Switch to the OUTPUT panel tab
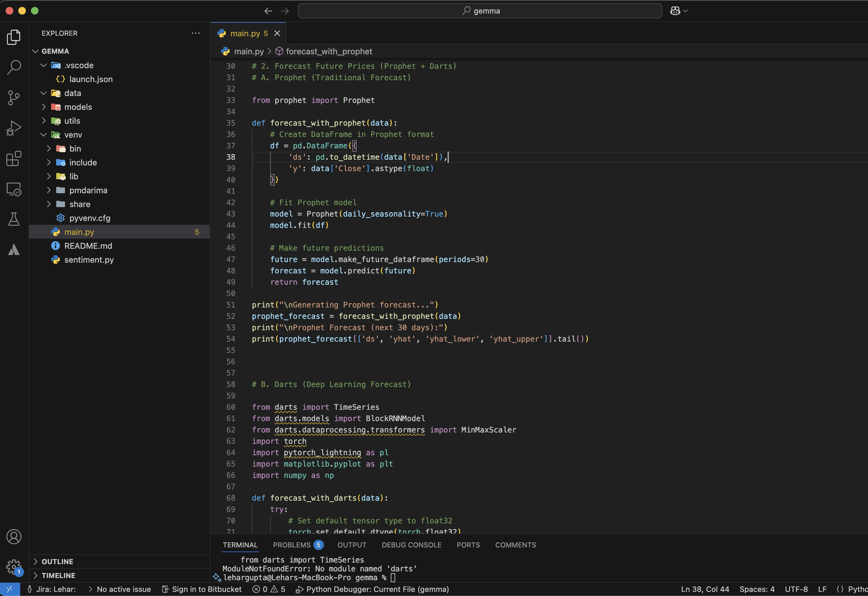 352,545
